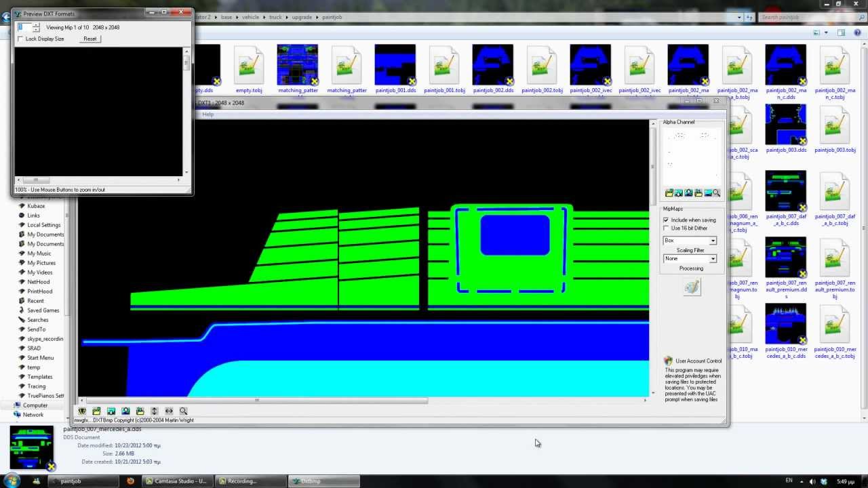This screenshot has height=488, width=868.
Task: Open the Help menu in DXTBmp
Action: point(208,115)
